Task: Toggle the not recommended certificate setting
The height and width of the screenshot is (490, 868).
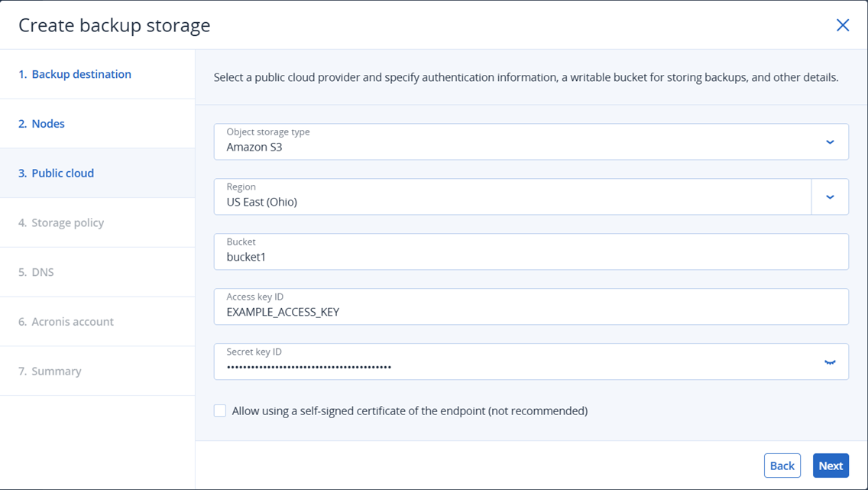Action: point(219,410)
